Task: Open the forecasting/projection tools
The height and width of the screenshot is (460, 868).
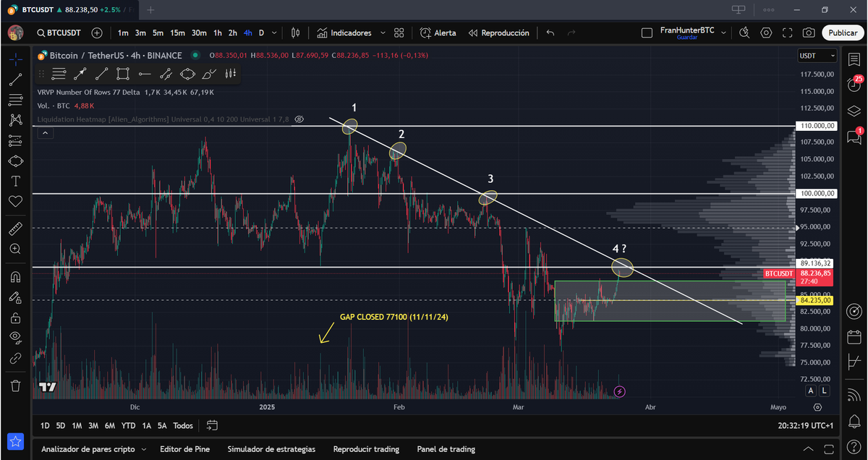Action: click(15, 140)
